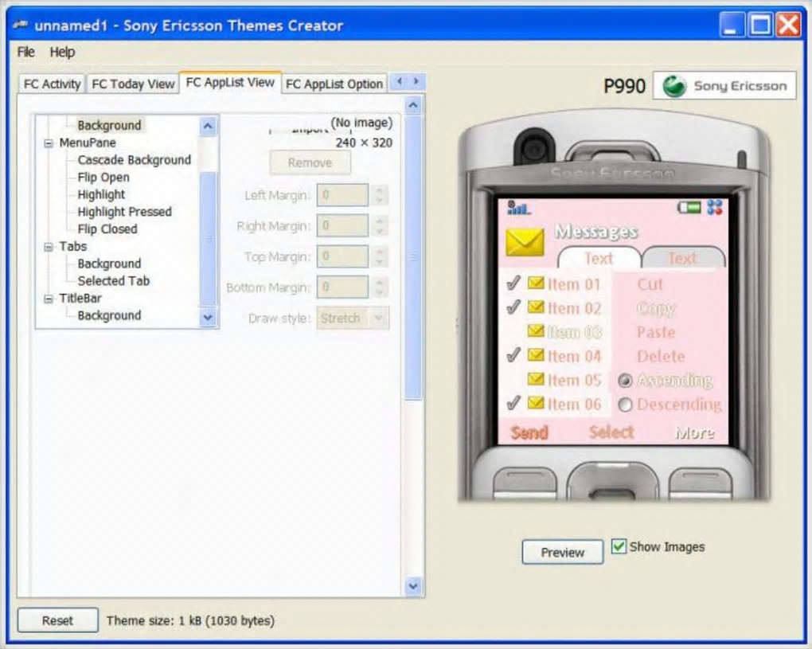This screenshot has height=649, width=812.
Task: Select Cascade Background tree item
Action: point(134,160)
